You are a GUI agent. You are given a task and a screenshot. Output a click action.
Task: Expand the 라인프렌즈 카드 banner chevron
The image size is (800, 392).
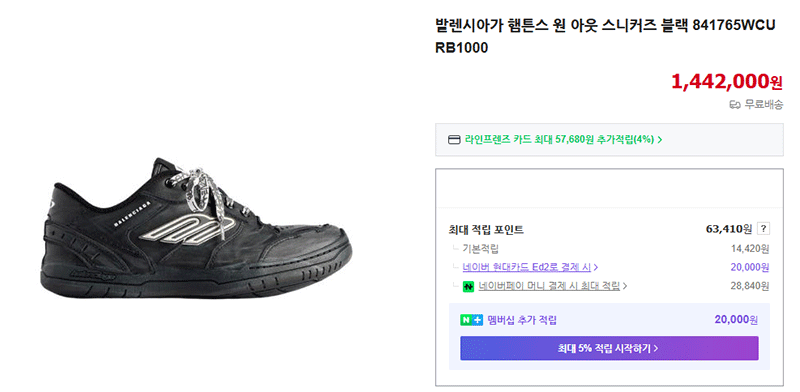pos(660,140)
